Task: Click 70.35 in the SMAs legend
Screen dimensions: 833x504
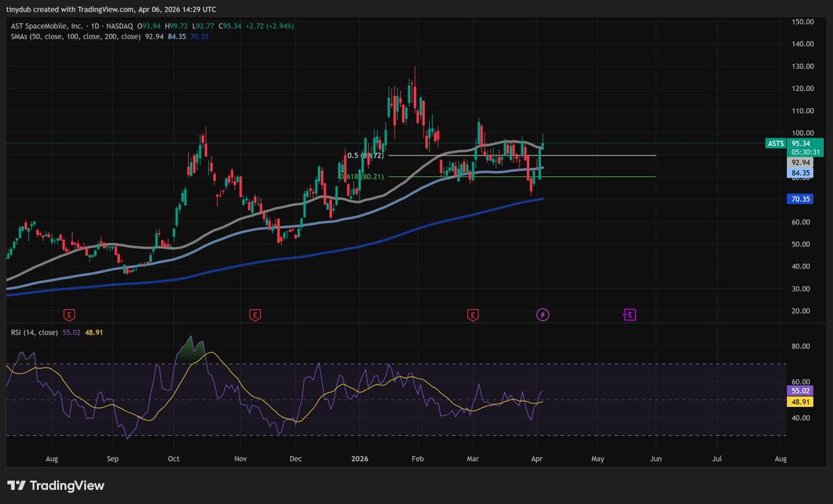Action: 199,36
